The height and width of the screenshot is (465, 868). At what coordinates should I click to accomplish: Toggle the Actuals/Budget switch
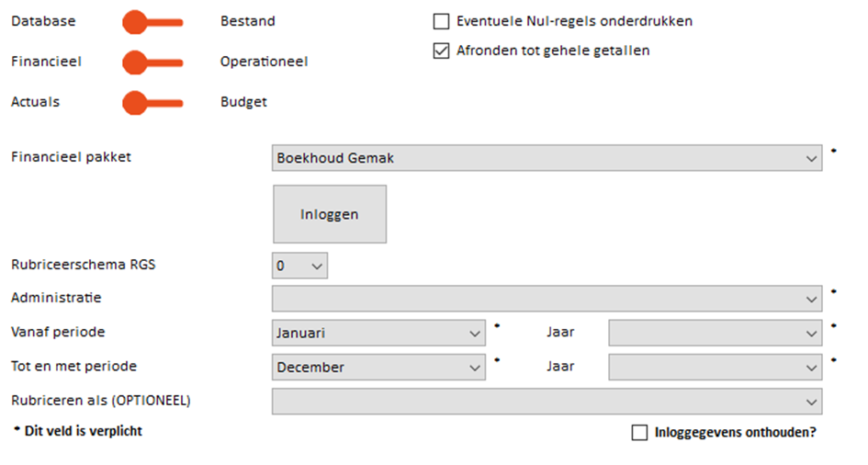pos(152,103)
